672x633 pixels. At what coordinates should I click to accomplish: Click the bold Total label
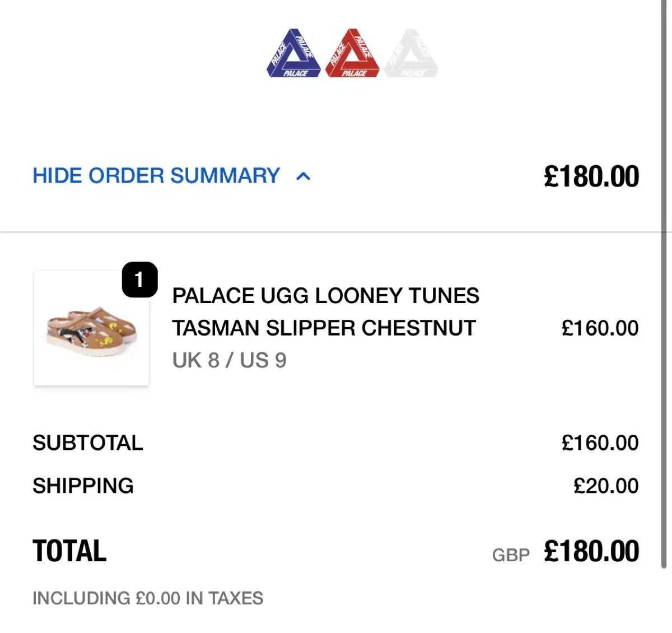[69, 551]
